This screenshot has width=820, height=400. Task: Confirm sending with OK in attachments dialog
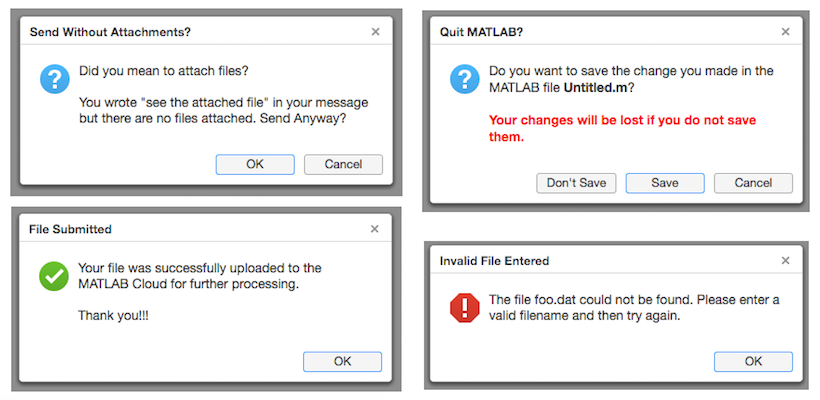point(255,164)
